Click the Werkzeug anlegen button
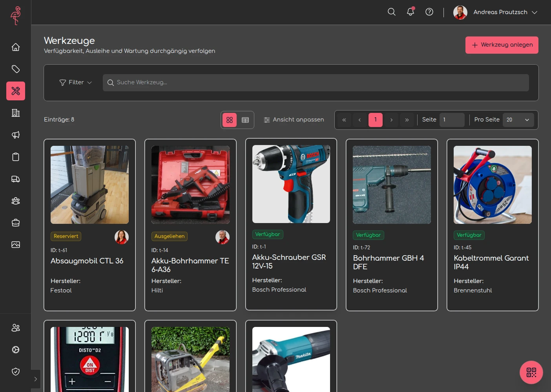The image size is (551, 392). 502,45
